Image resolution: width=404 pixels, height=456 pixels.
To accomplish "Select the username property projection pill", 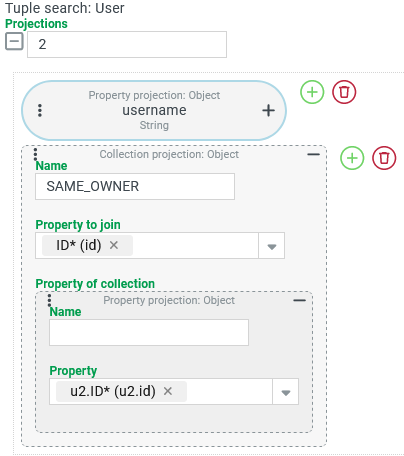I will 154,110.
